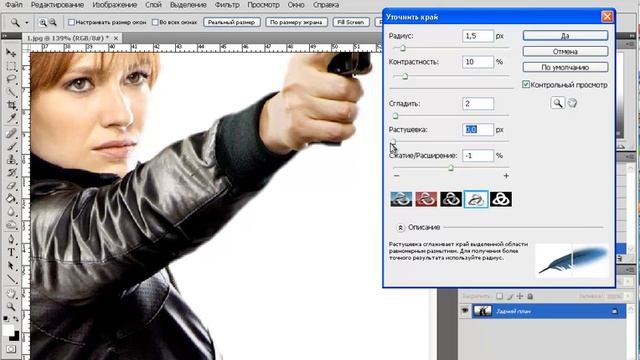Open the 'Справка' menu
Viewport: 640px width, 360px height.
coord(326,5)
